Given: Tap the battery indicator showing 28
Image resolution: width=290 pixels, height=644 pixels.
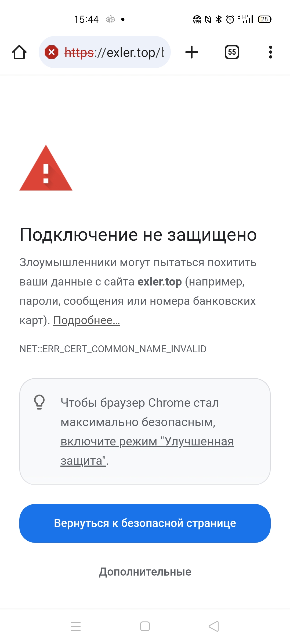Looking at the screenshot, I should tap(264, 19).
